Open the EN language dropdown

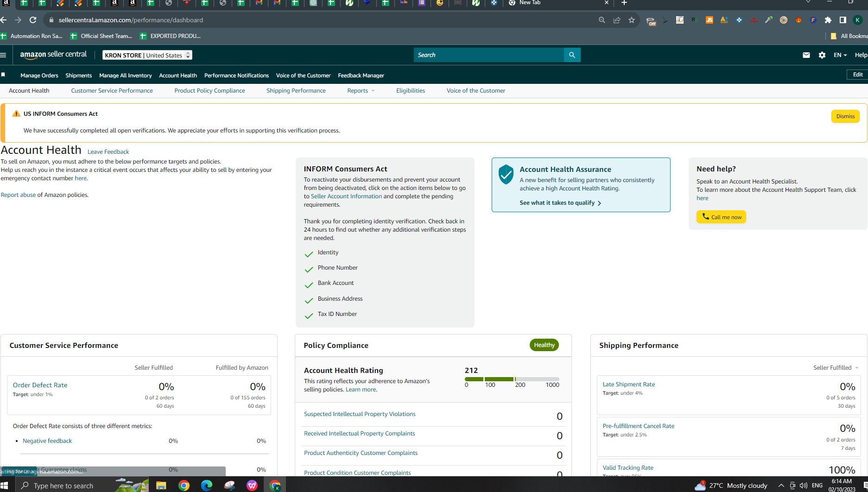coord(840,55)
